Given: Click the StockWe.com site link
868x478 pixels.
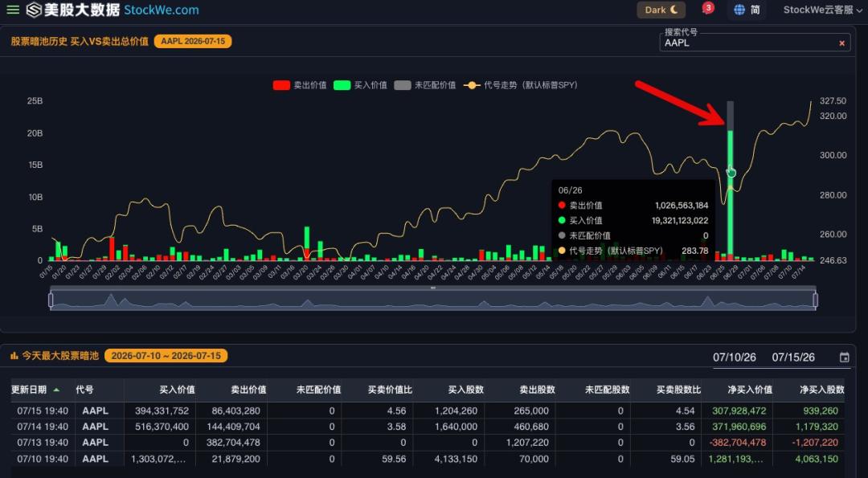Looking at the screenshot, I should (x=161, y=10).
